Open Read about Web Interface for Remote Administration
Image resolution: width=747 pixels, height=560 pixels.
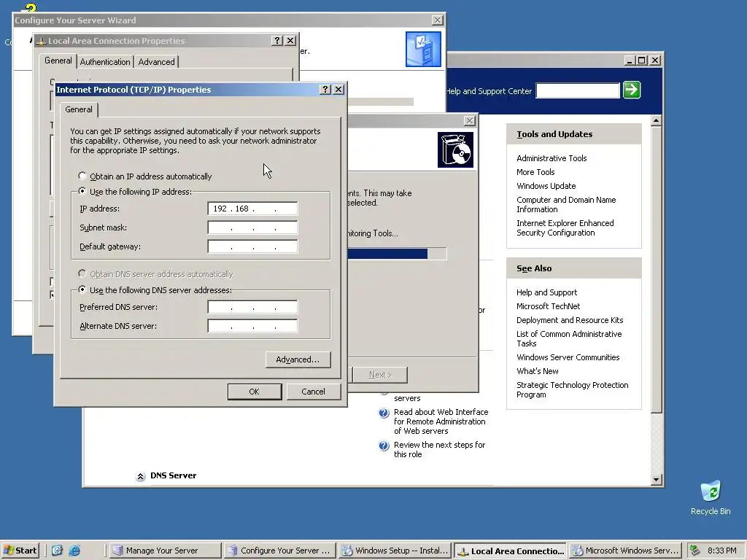click(x=441, y=421)
